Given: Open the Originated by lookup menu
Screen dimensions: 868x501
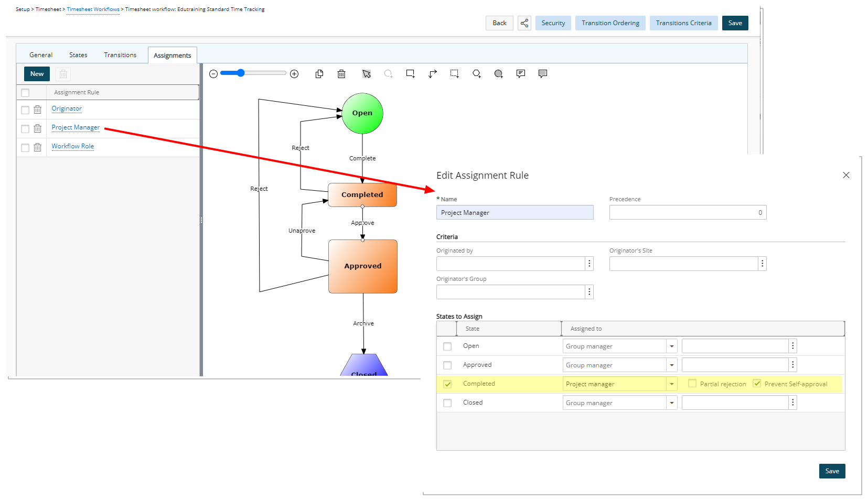Looking at the screenshot, I should tap(590, 264).
